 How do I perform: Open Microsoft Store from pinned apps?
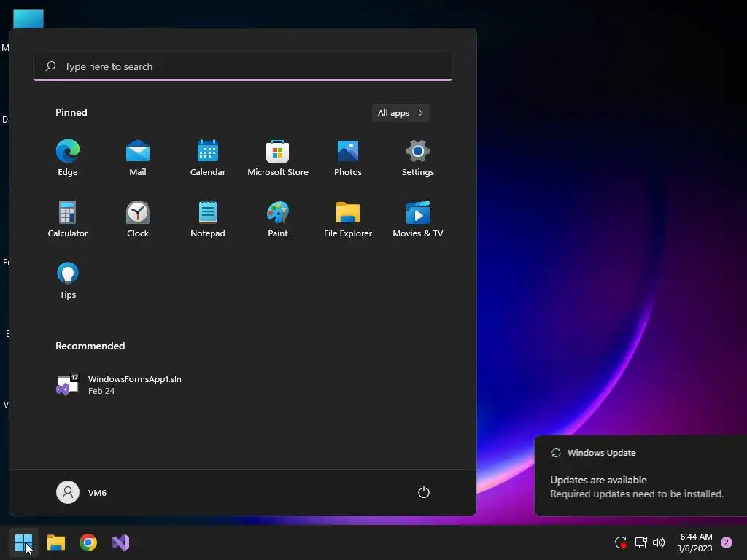pyautogui.click(x=278, y=158)
